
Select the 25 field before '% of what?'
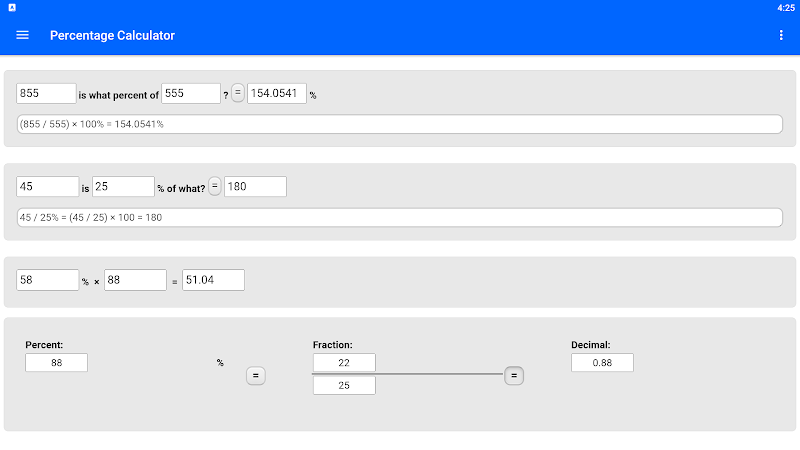[123, 187]
